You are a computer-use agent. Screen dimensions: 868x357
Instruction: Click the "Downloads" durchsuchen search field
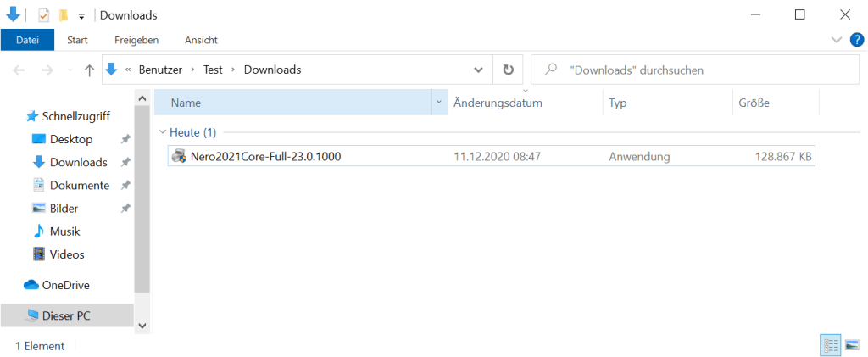pyautogui.click(x=695, y=70)
